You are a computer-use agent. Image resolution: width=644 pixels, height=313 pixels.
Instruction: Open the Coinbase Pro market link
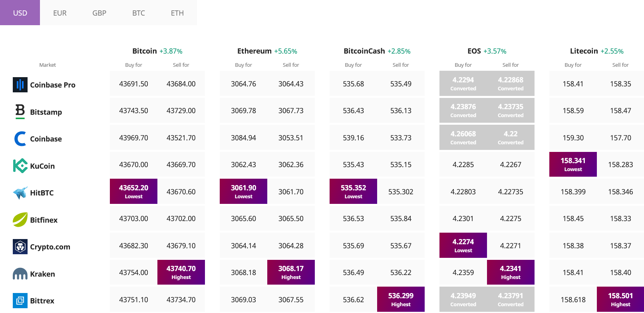coord(53,85)
